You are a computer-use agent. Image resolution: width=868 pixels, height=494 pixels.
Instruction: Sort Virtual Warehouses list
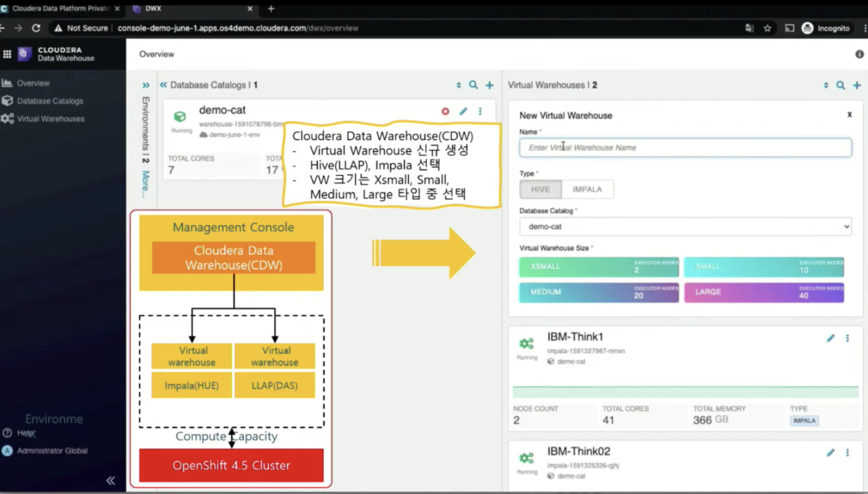825,85
